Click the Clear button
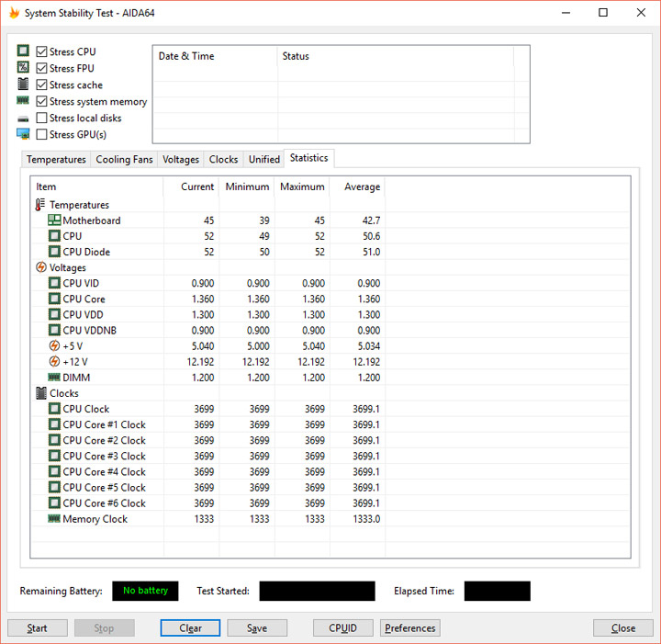The image size is (661, 644). pos(191,628)
